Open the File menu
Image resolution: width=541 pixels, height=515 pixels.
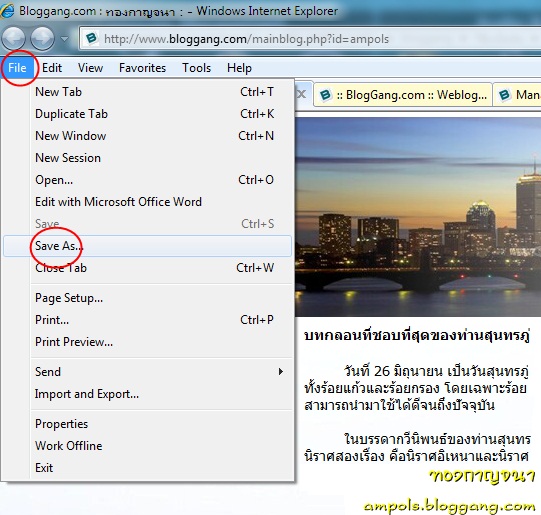(x=17, y=68)
